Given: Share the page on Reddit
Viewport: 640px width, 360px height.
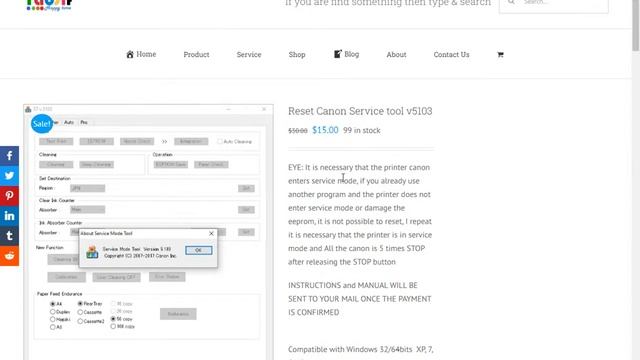Looking at the screenshot, I should tap(9, 256).
